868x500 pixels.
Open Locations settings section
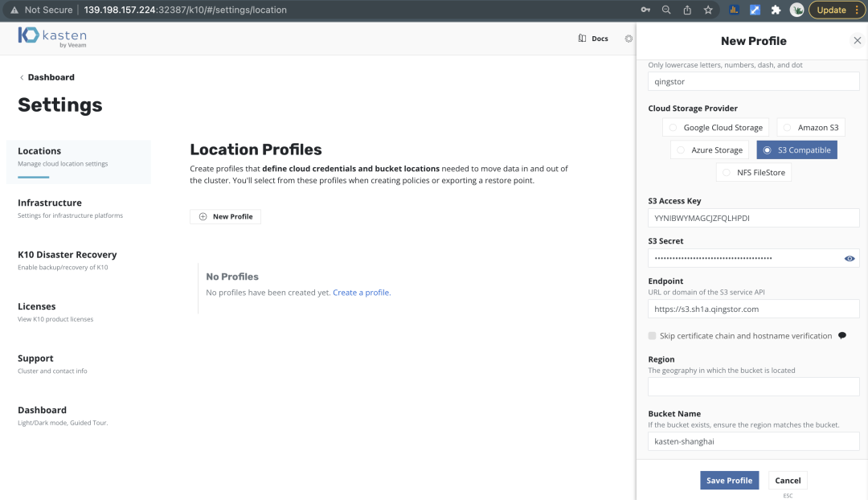(79, 161)
